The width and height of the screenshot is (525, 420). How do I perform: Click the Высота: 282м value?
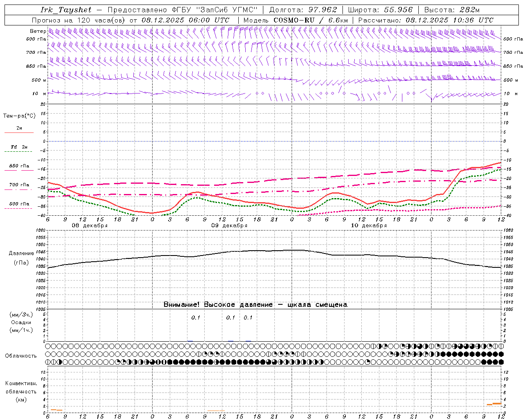(452, 10)
